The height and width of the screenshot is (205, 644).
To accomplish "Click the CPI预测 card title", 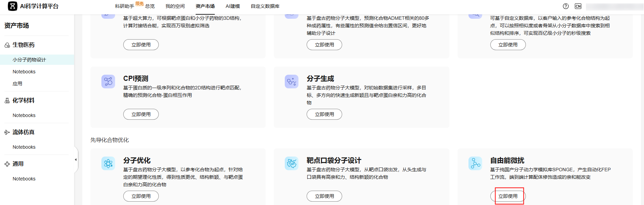I will [136, 78].
